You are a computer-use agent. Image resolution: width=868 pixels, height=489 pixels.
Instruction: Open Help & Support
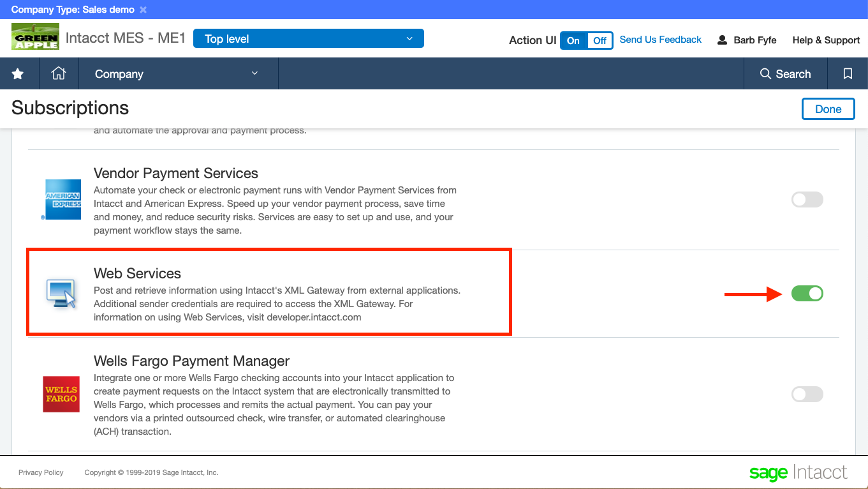[x=826, y=40]
